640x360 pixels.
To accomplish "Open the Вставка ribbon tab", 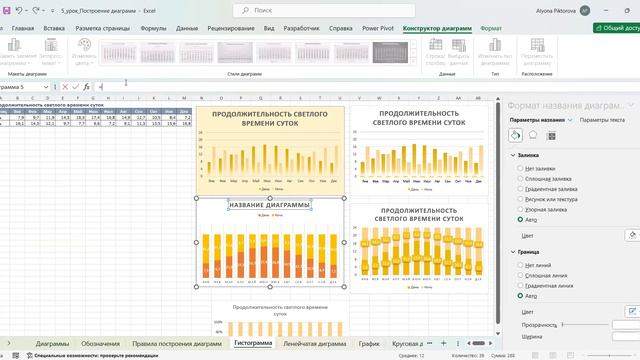I will pos(54,28).
